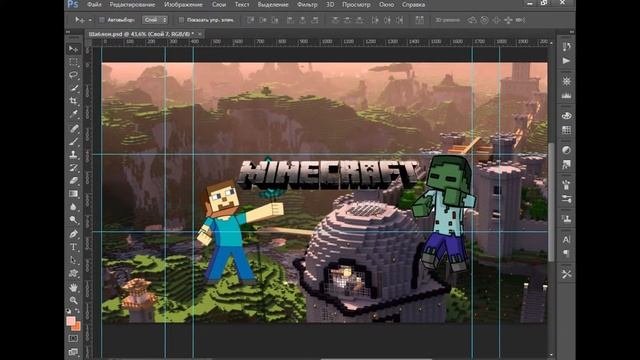
Task: Select the Zoom magnifier tool in toolbox
Action: click(73, 300)
